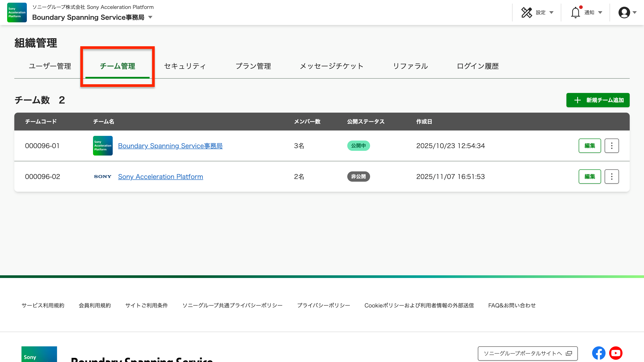Expand the 通知 dropdown arrow
This screenshot has height=362, width=644.
(x=600, y=13)
